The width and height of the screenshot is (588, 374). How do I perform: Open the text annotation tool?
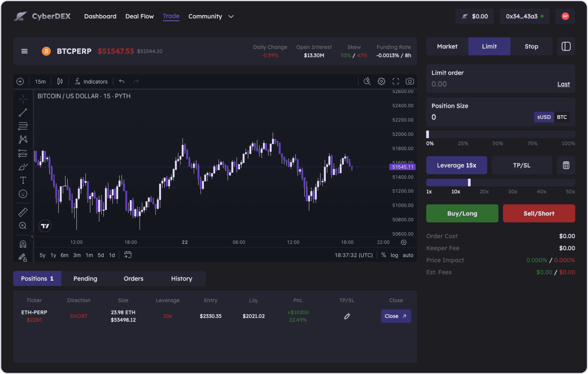pos(23,180)
